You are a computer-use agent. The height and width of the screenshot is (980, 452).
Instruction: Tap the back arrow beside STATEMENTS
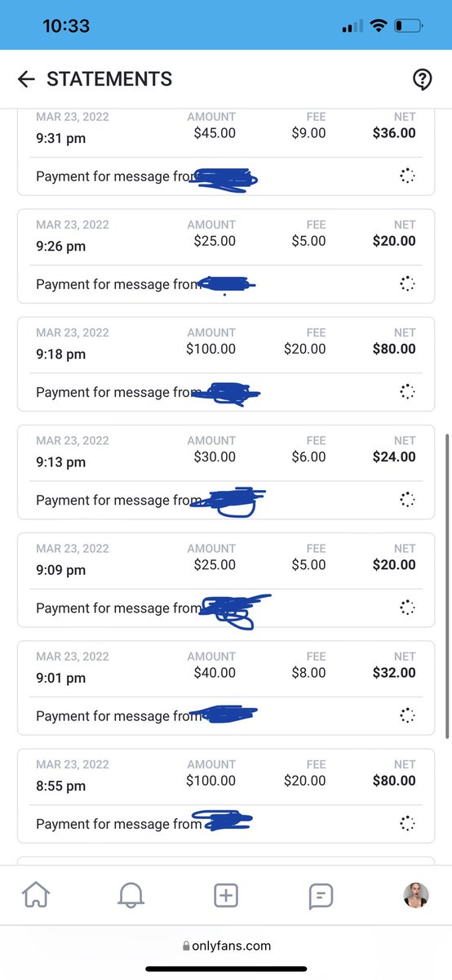coord(26,79)
